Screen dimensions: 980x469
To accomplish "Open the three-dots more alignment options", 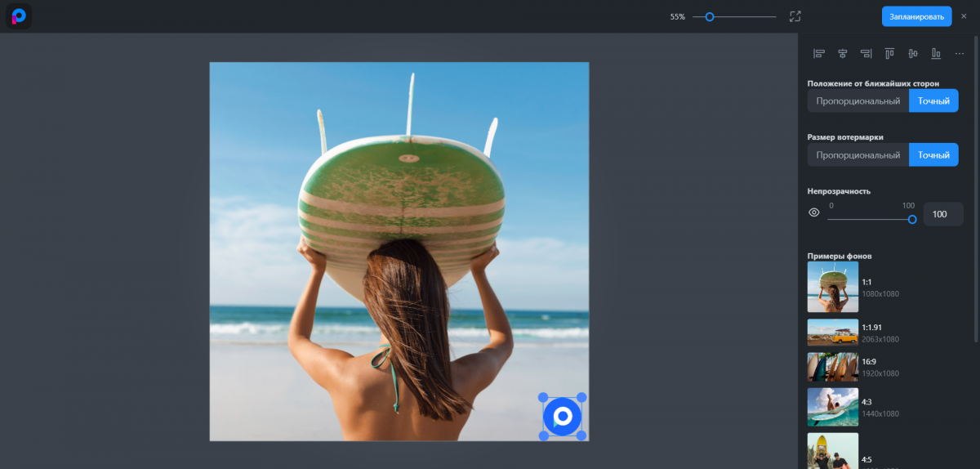I will click(x=959, y=54).
